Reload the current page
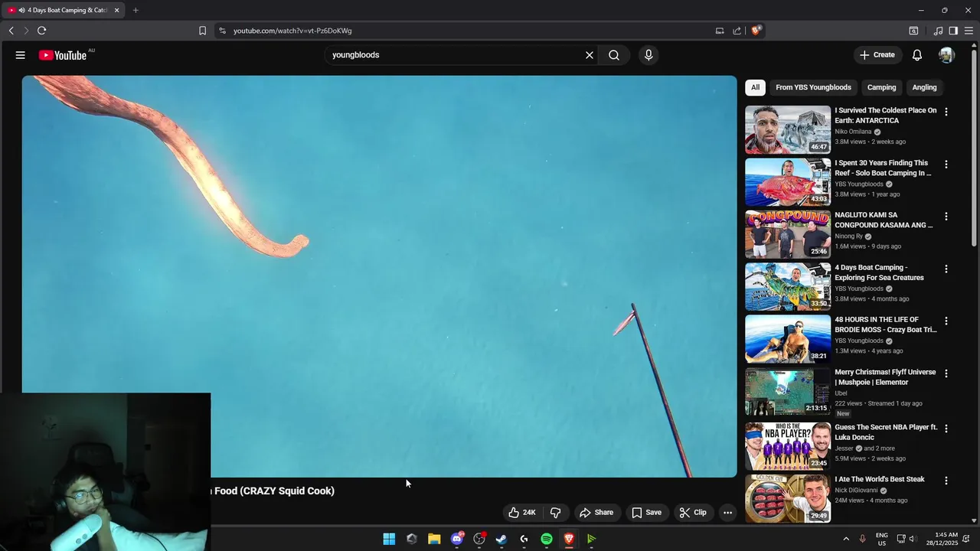Screen dimensions: 980x551 coord(41,31)
